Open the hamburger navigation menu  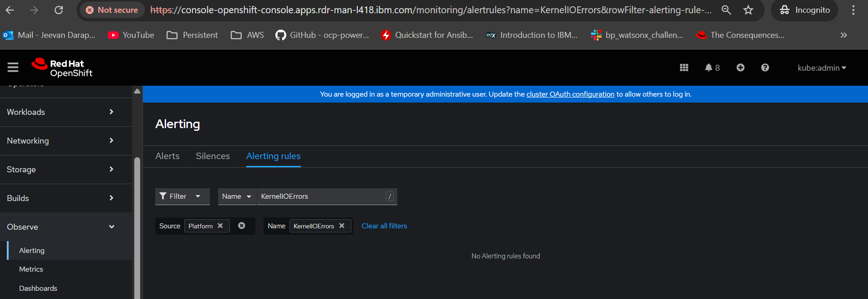(13, 67)
